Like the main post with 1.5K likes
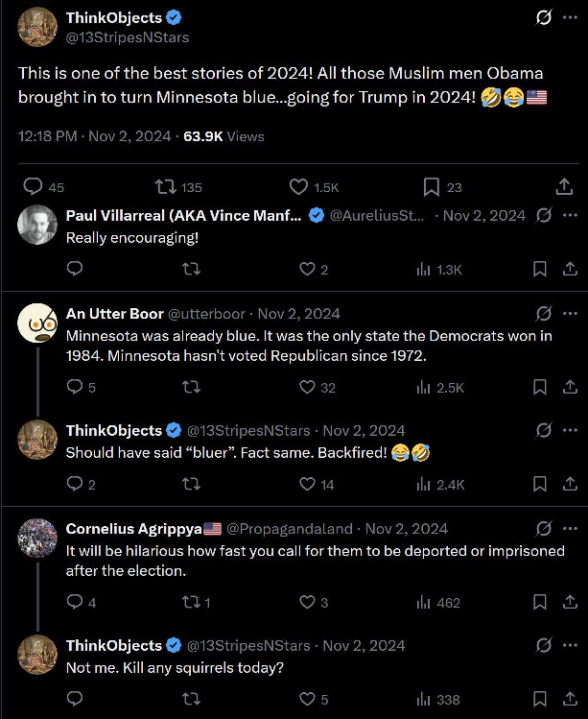 [x=299, y=187]
